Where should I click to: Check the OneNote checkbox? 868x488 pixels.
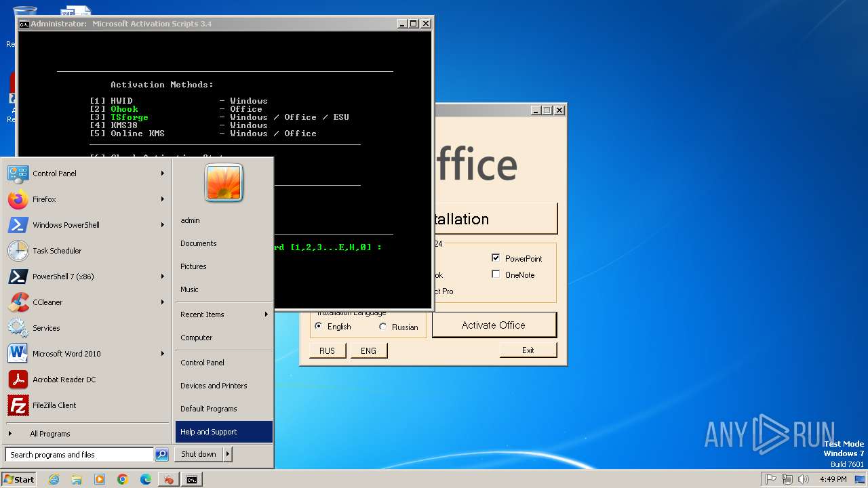496,274
